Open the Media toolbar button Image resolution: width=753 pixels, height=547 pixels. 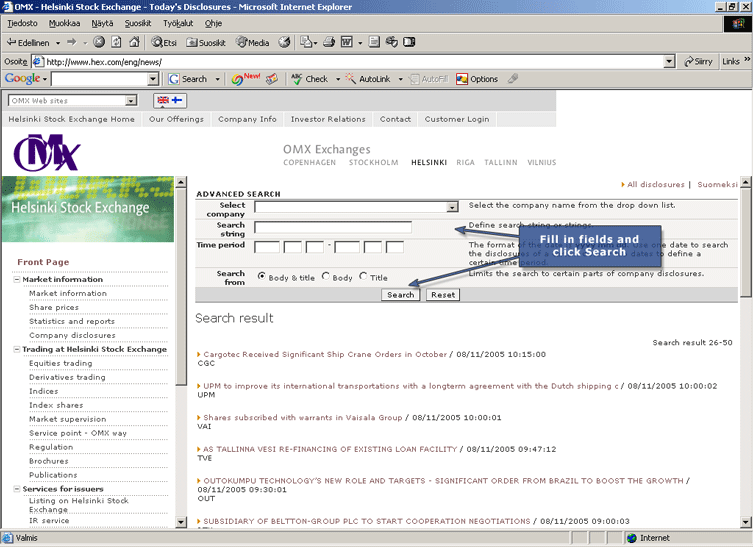253,42
